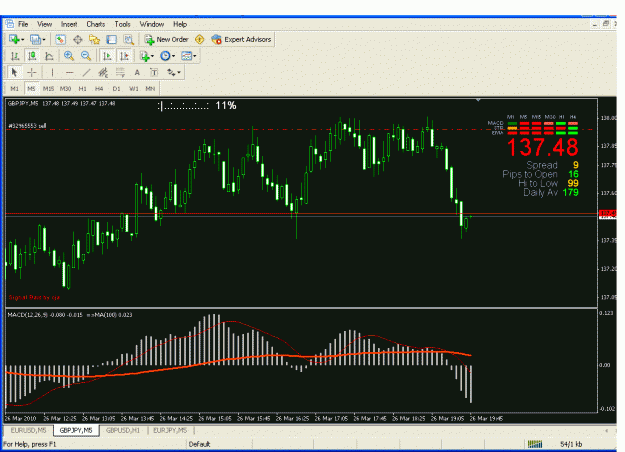Switch chart to Candlesticks style
The width and height of the screenshot is (625, 452).
pyautogui.click(x=32, y=56)
